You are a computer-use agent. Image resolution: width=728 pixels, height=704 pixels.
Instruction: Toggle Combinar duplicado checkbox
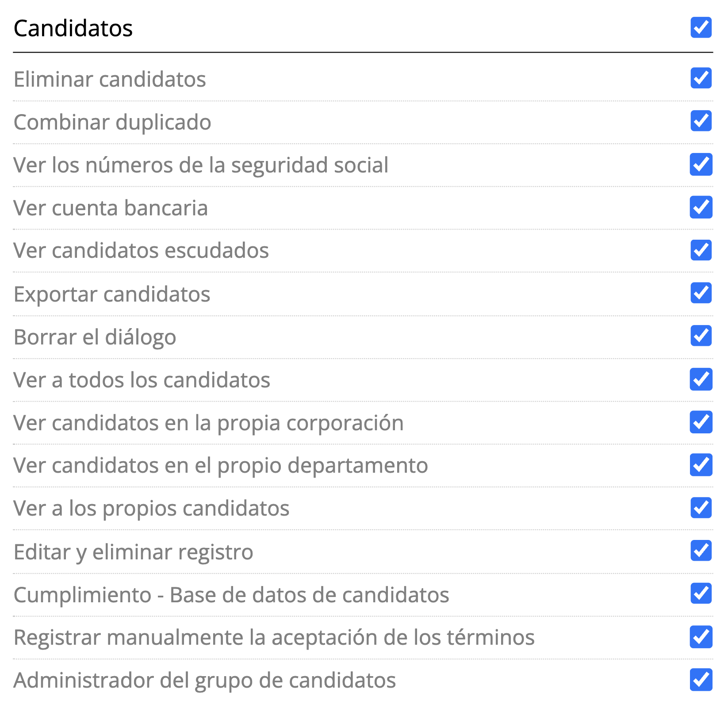(x=701, y=121)
